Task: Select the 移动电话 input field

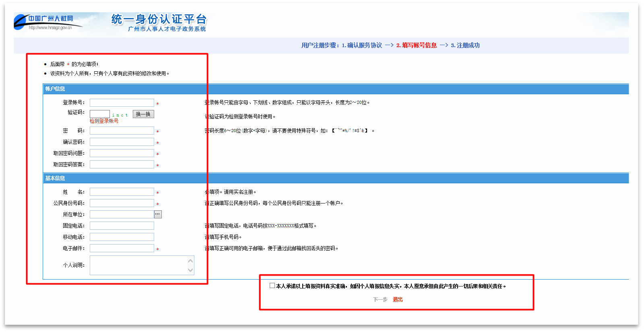Action: tap(122, 237)
